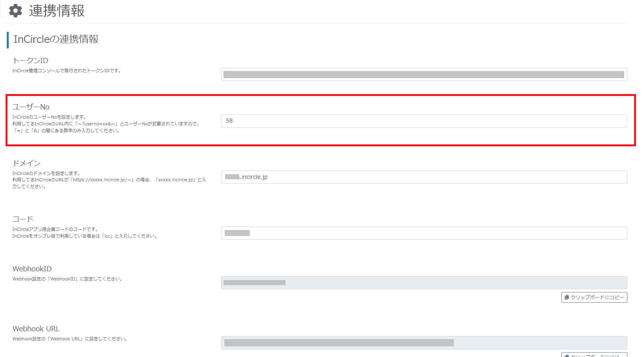Click the clipboard icon in WebhookID copy button
Image resolution: width=644 pixels, height=357 pixels.
[x=567, y=297]
